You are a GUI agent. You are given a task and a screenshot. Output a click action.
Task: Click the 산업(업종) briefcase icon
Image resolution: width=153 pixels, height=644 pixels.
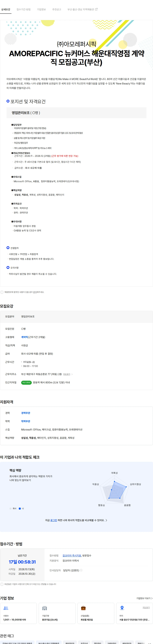pyautogui.click(x=83, y=608)
